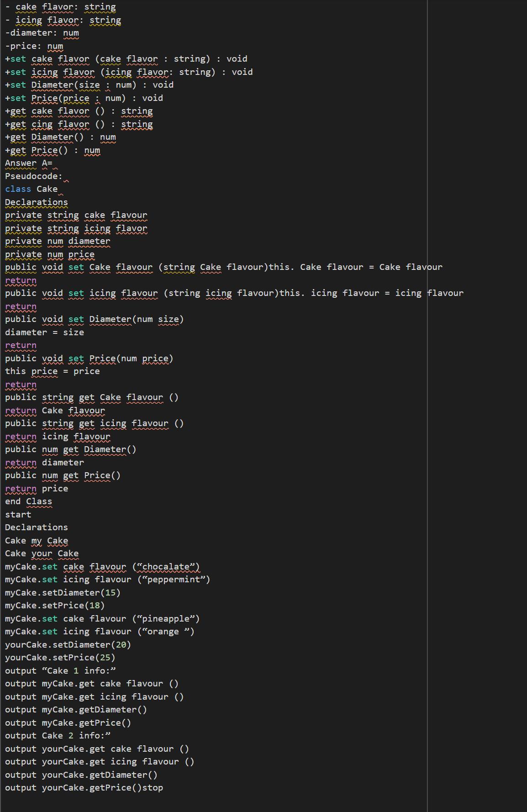Image resolution: width=527 pixels, height=812 pixels.
Task: Click 'public num get Price()'
Action: (63, 475)
